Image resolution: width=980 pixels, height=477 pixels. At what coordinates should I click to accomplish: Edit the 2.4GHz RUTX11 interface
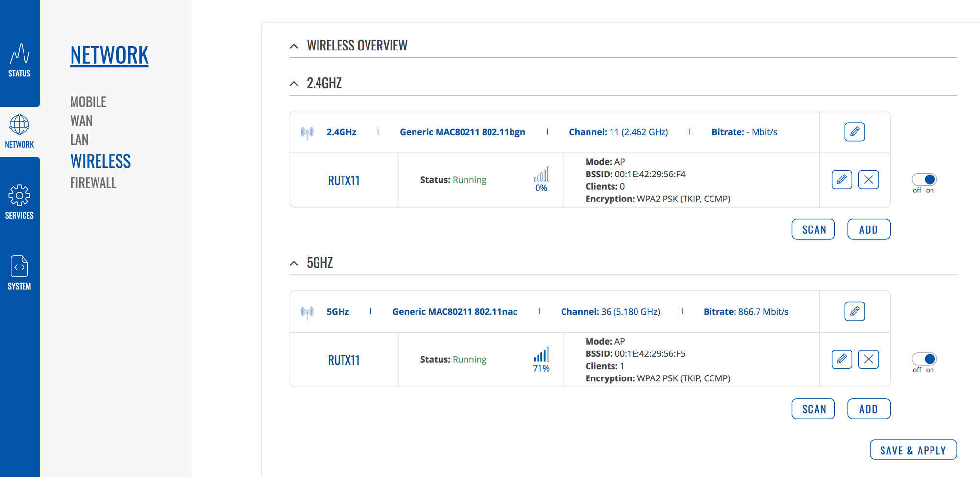pos(842,179)
